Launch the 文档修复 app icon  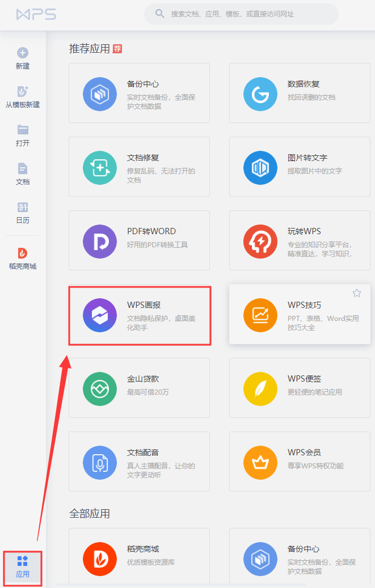click(x=100, y=168)
